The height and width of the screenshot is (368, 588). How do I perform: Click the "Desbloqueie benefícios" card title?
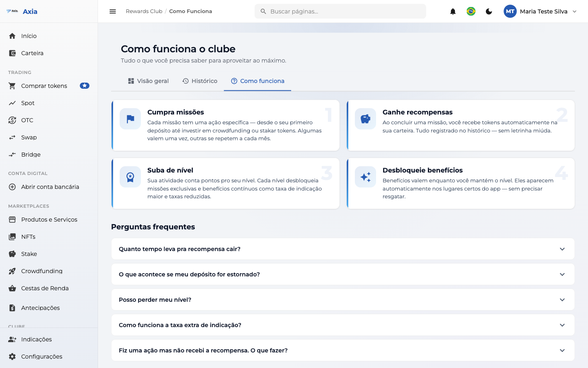[x=423, y=170]
